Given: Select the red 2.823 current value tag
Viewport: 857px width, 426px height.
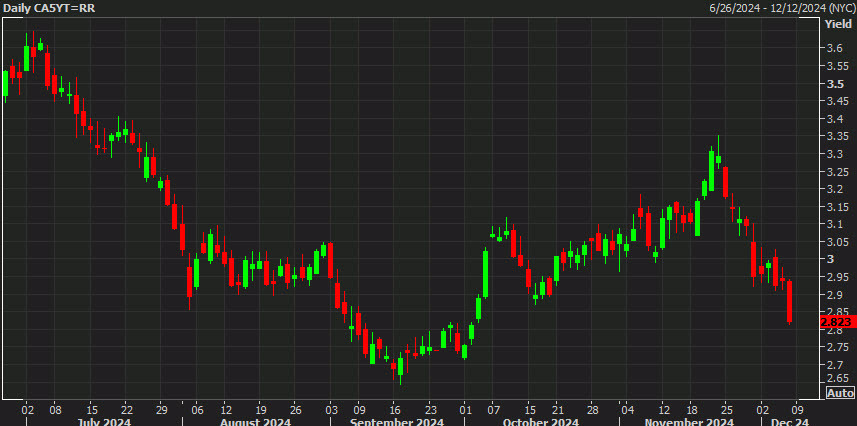Looking at the screenshot, I should click(x=838, y=322).
